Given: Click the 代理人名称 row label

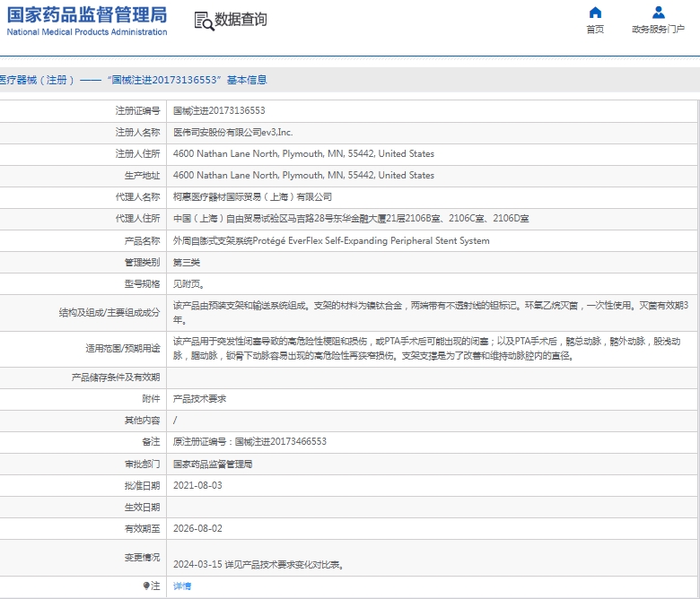Looking at the screenshot, I should coord(137,196).
